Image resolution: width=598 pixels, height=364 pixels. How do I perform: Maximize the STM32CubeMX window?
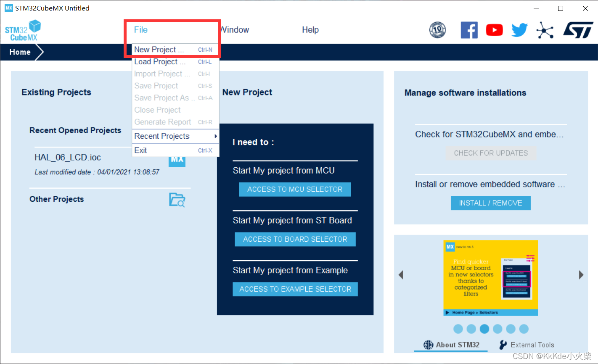click(561, 8)
